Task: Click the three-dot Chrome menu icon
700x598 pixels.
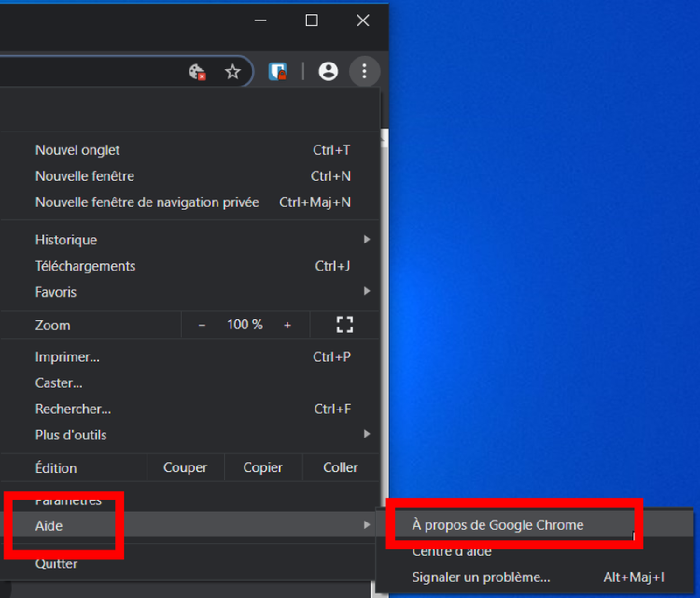Action: click(x=364, y=71)
